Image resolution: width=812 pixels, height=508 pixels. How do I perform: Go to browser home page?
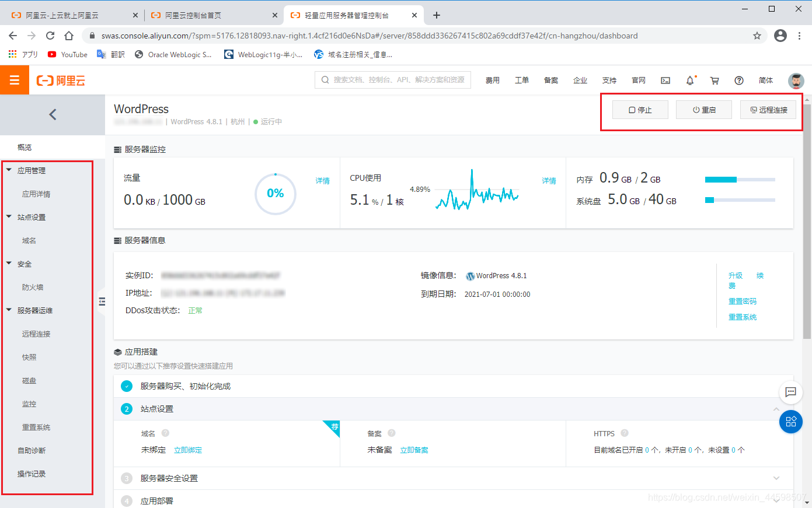coord(69,36)
